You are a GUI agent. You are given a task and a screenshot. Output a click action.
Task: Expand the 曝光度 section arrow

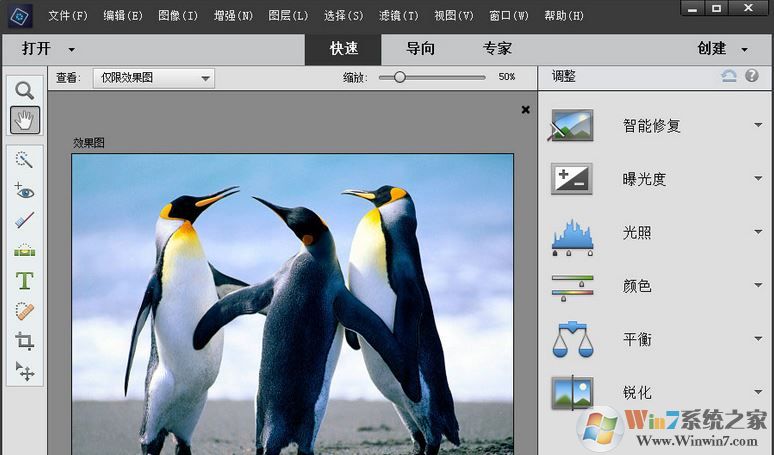click(758, 178)
